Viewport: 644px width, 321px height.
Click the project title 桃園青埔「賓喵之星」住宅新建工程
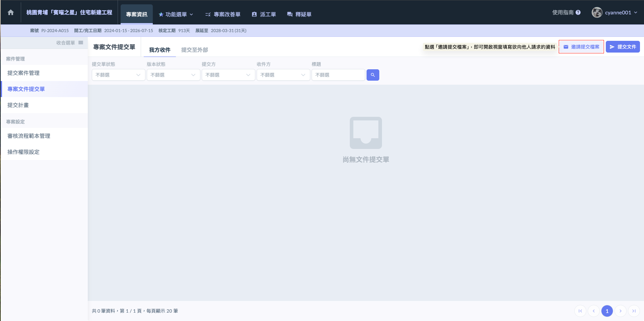(69, 12)
